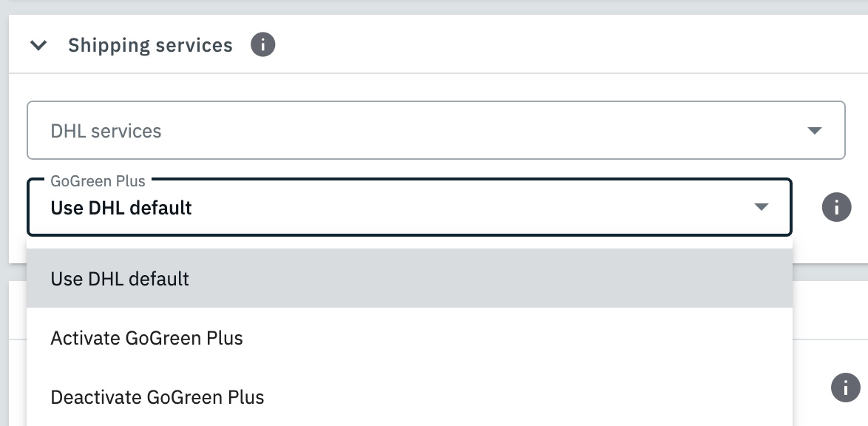Click the bold 'Use DHL default' selected value
868x426 pixels.
pos(121,208)
